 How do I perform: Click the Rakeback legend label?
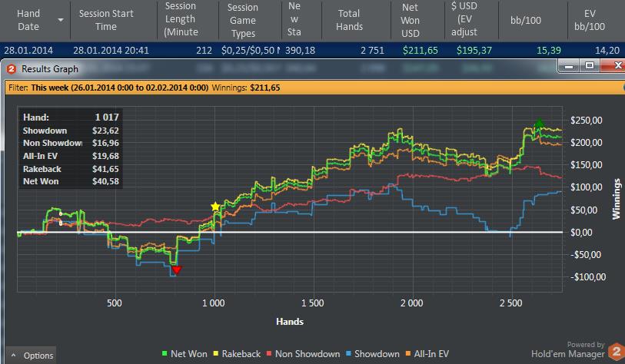(241, 354)
